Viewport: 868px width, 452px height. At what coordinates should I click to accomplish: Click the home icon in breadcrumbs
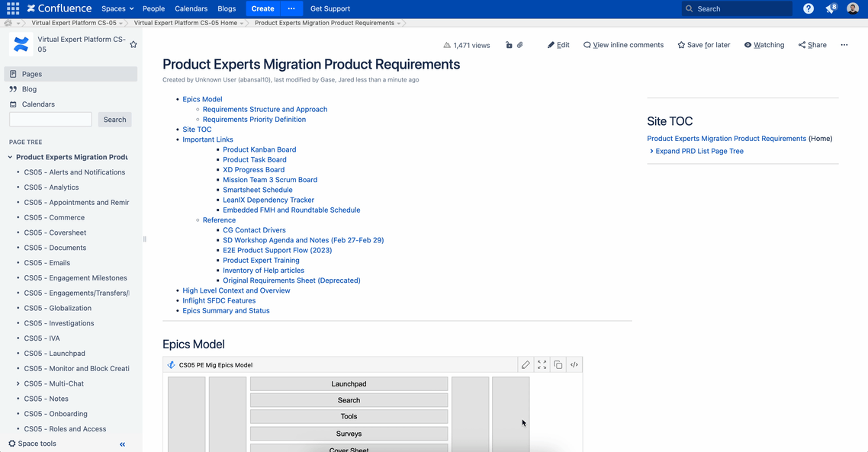(x=8, y=23)
